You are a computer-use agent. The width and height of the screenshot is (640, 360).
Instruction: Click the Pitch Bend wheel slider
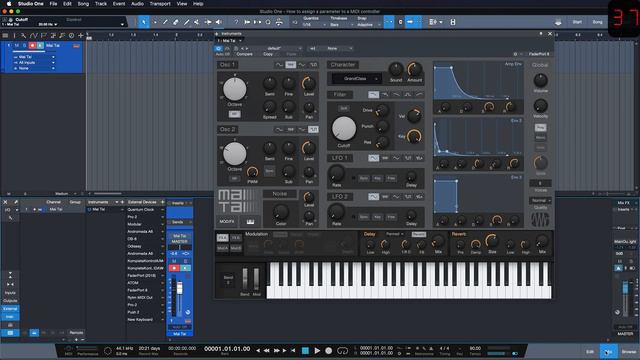245,280
